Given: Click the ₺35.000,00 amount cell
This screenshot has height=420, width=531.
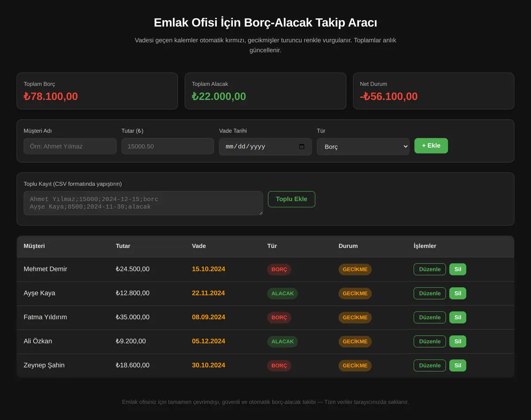Looking at the screenshot, I should tap(133, 317).
